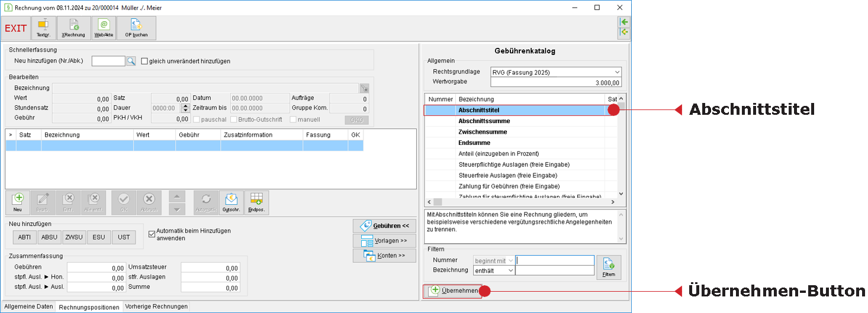Move position down with arrow button
This screenshot has width=868, height=313.
coord(177,209)
